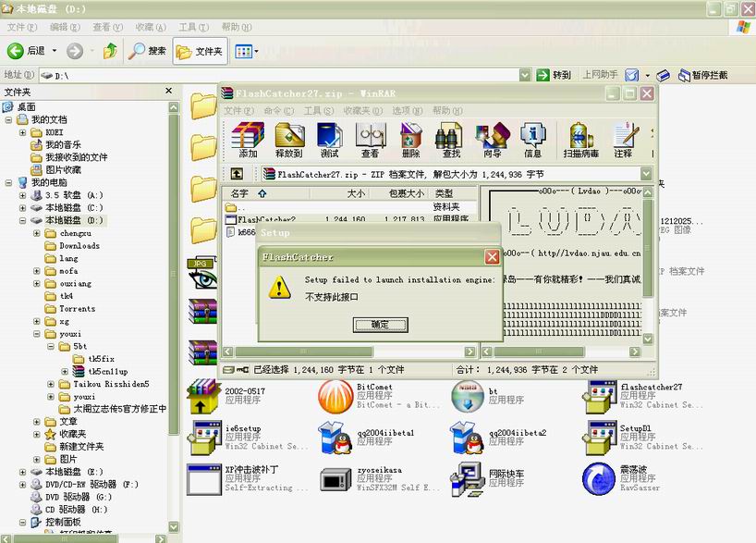This screenshot has height=543, width=756.
Task: Expand the chengxu folder node
Action: coord(37,233)
